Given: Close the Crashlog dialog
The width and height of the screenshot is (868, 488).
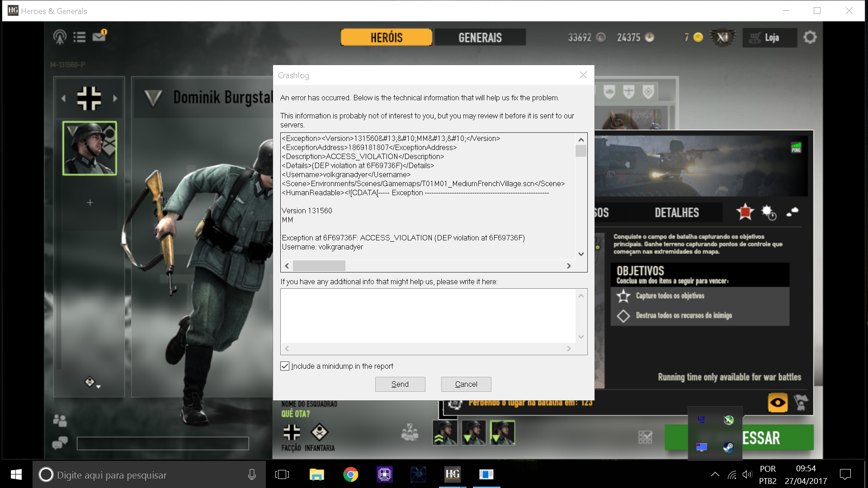Looking at the screenshot, I should [583, 75].
